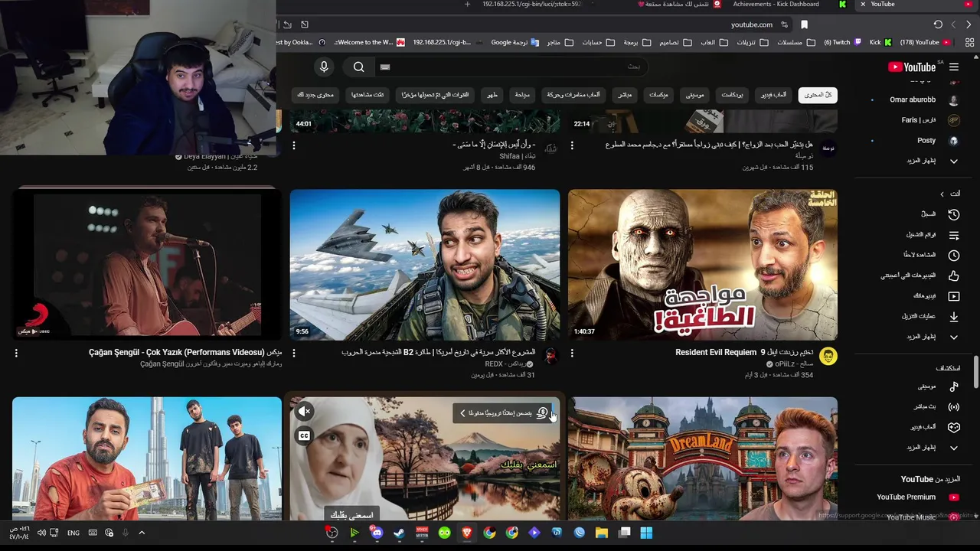Close the YouTube browser tab
This screenshot has width=980, height=551.
click(x=863, y=5)
